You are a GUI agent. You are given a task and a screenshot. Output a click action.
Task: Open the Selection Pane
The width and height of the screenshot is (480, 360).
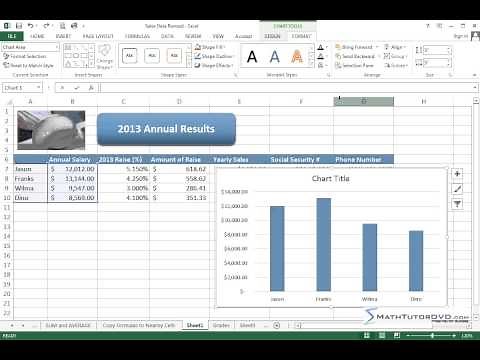[x=354, y=65]
